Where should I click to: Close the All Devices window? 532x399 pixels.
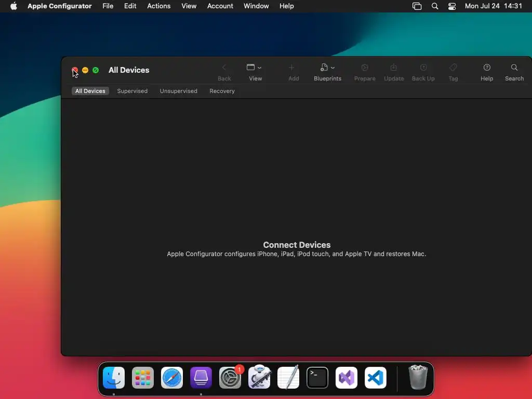pos(75,70)
